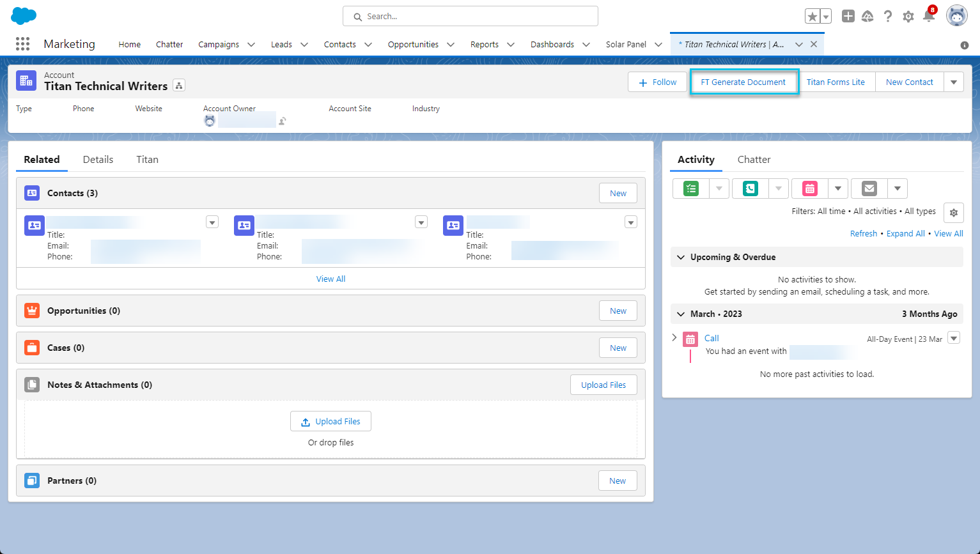Open the Email dropdown arrow
980x554 pixels.
pyautogui.click(x=898, y=189)
